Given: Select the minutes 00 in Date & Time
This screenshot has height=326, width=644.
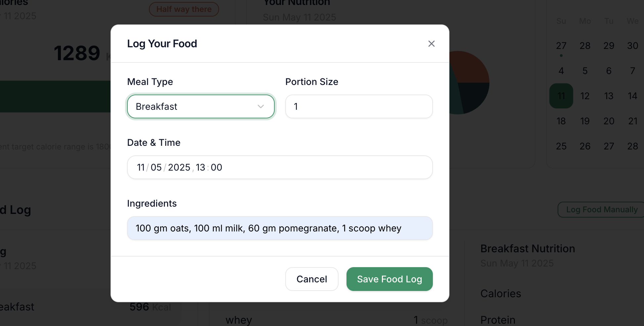Looking at the screenshot, I should point(216,167).
